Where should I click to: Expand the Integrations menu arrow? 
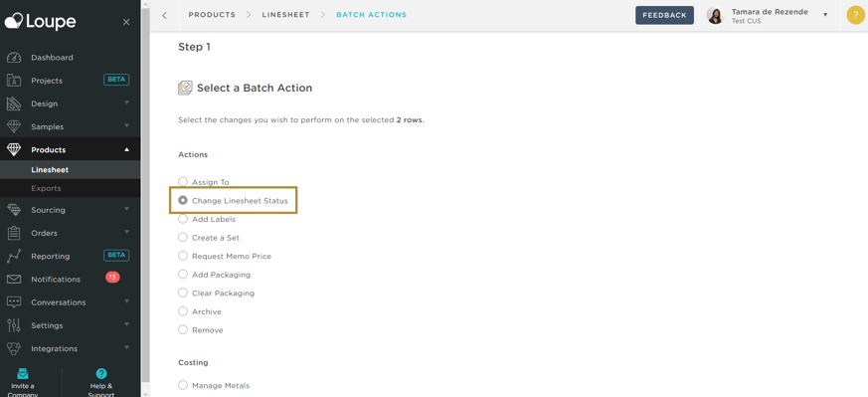[x=126, y=347]
